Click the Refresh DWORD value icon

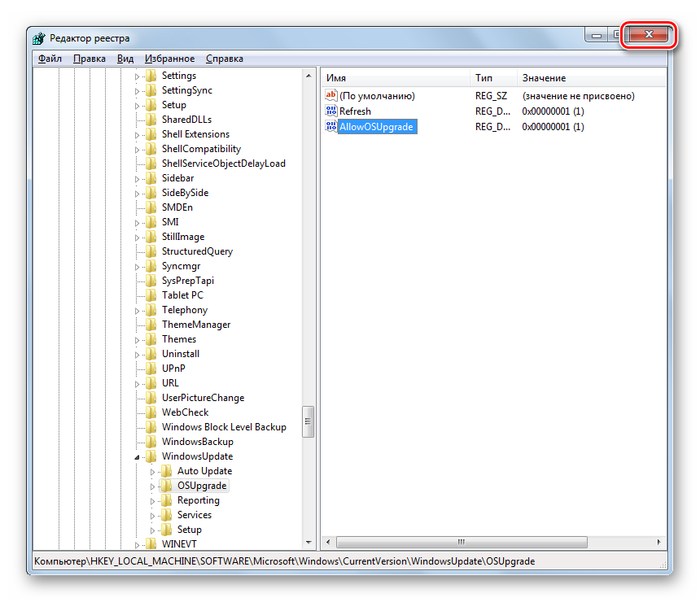point(330,111)
